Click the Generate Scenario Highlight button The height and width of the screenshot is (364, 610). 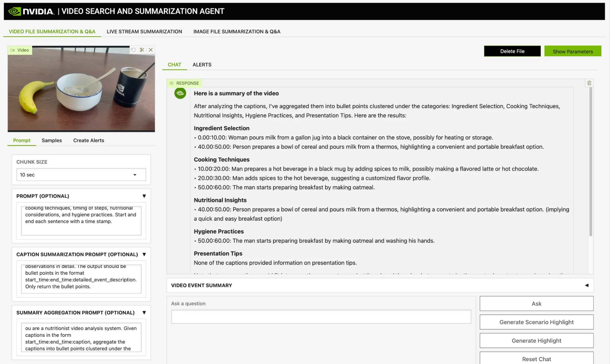[536, 322]
